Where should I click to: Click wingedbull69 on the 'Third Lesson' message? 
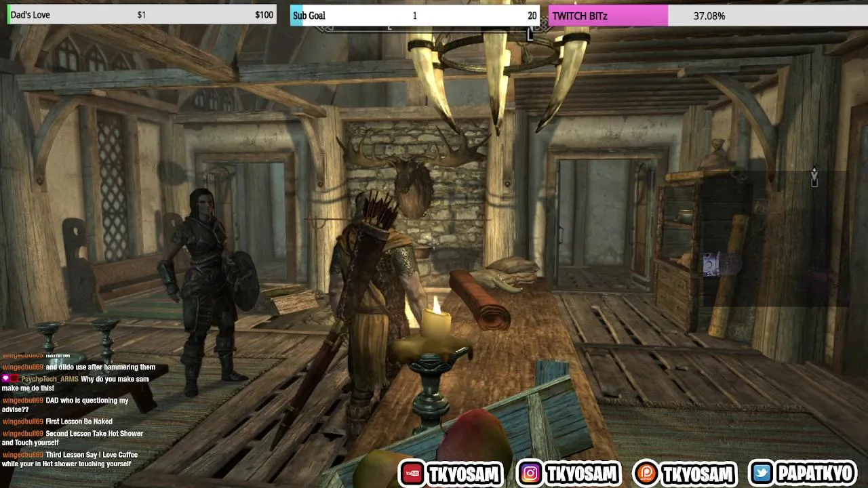point(22,455)
